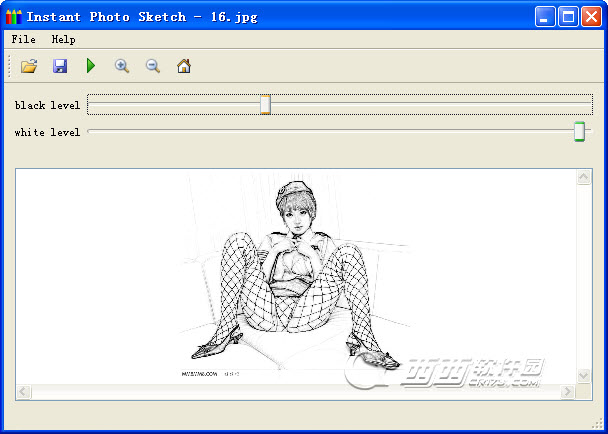Click the home icon in the toolbar

184,66
